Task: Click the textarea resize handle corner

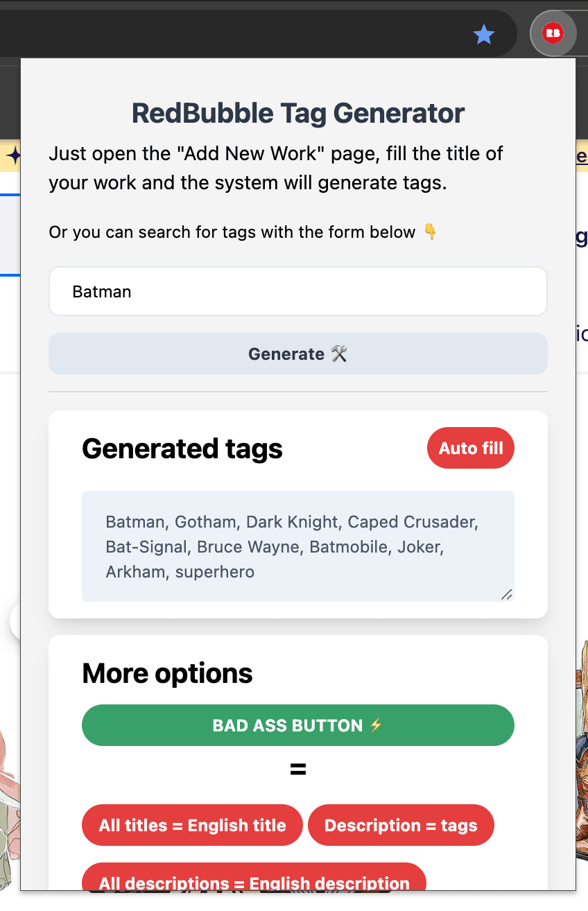Action: pyautogui.click(x=506, y=594)
